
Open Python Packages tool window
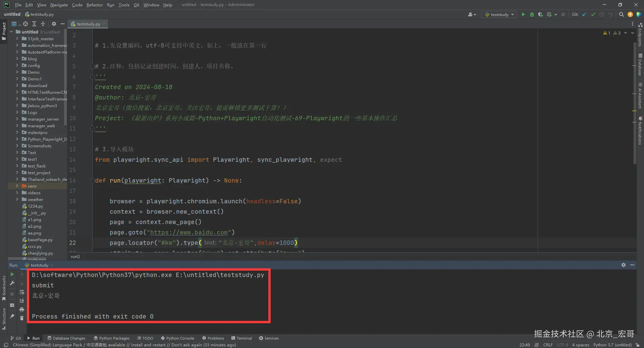click(x=112, y=338)
